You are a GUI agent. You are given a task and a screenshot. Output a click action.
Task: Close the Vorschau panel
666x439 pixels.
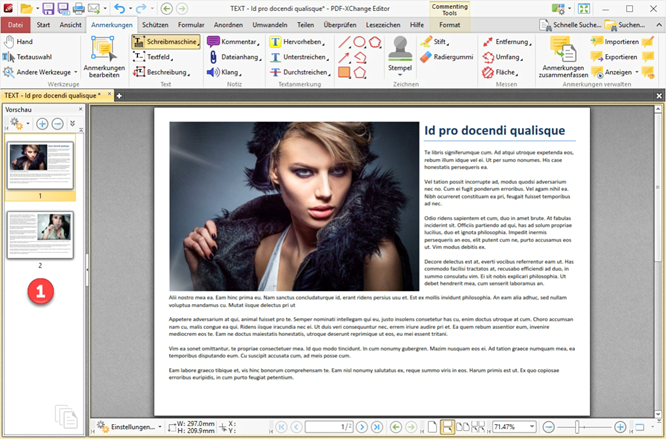tap(81, 110)
